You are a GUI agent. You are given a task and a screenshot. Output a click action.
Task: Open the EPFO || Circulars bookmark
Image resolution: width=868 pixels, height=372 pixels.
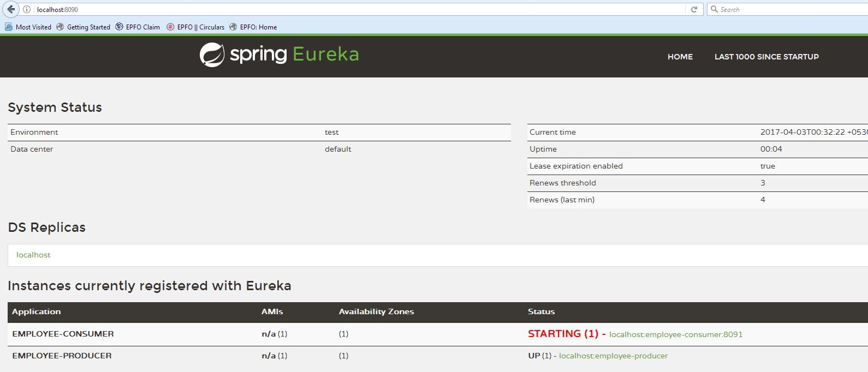pyautogui.click(x=195, y=27)
